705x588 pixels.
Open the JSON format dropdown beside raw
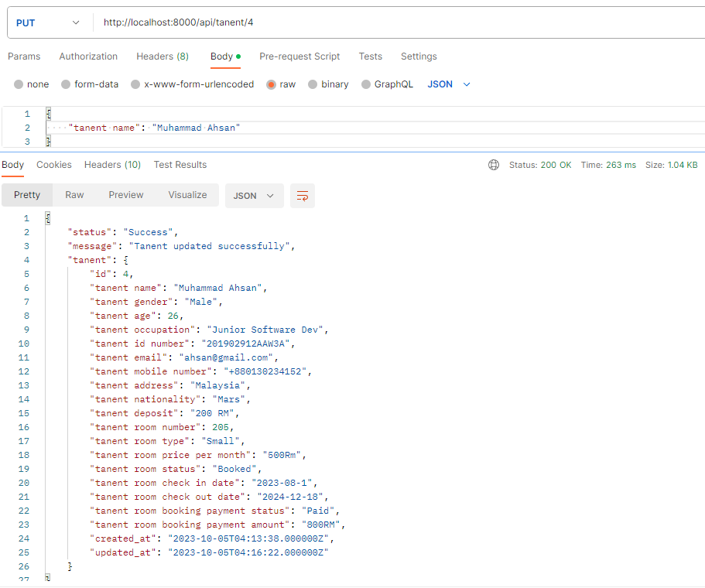[447, 84]
